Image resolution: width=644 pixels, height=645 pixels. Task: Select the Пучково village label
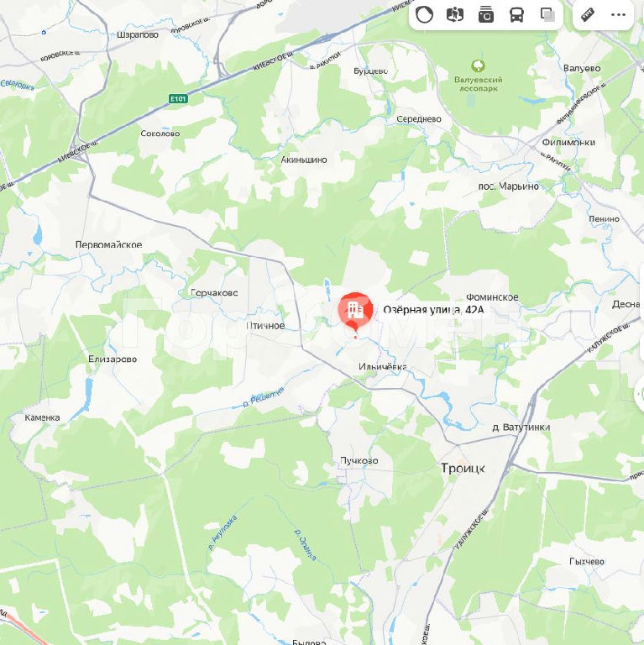pos(359,461)
